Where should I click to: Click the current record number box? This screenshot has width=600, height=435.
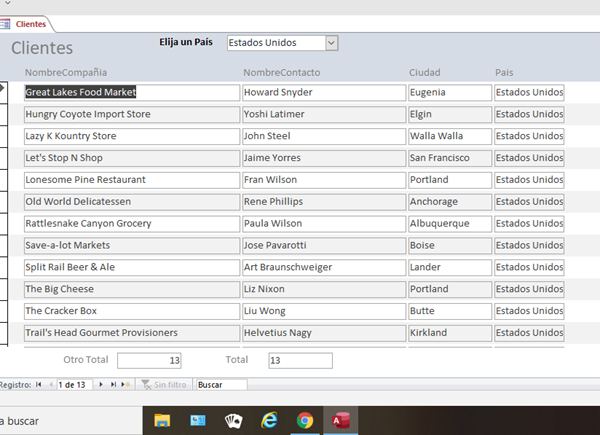click(75, 384)
